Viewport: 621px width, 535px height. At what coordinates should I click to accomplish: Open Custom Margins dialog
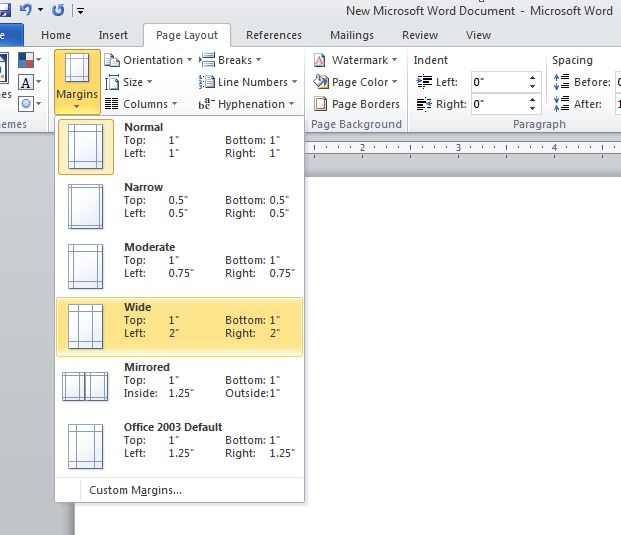180,490
